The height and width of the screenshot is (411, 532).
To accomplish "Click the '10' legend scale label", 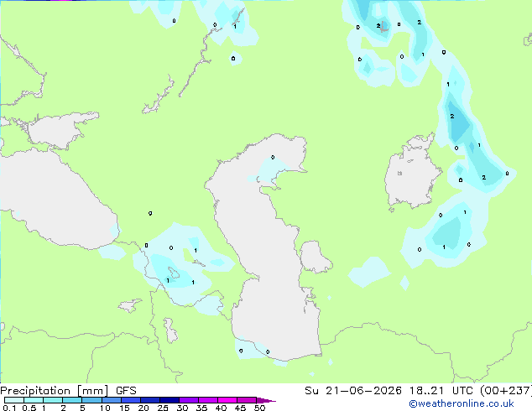I will click(x=105, y=408).
